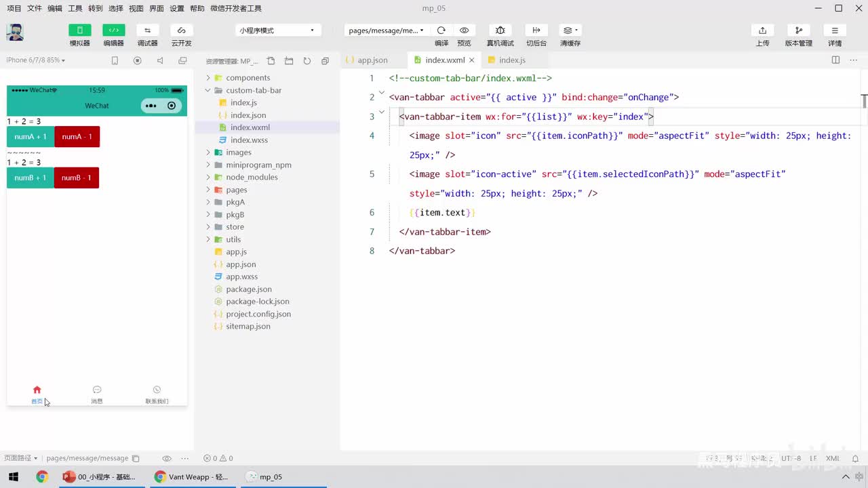Open the mini program mode dropdown

tap(277, 30)
